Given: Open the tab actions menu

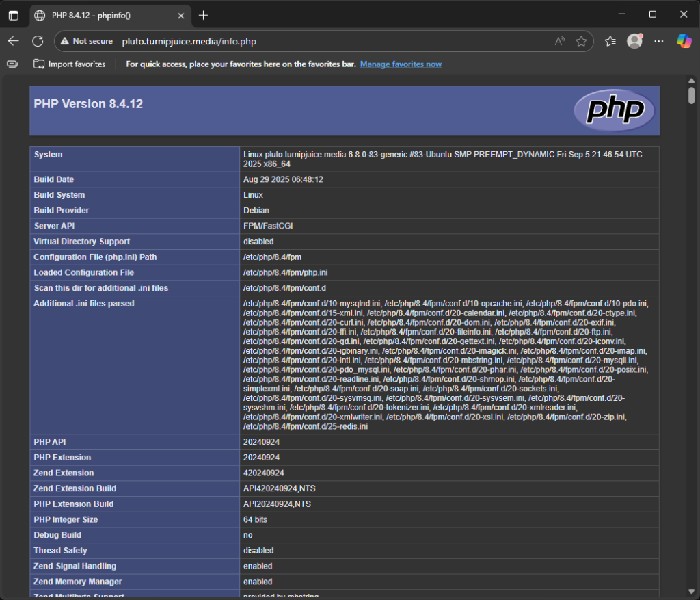Looking at the screenshot, I should coord(14,14).
